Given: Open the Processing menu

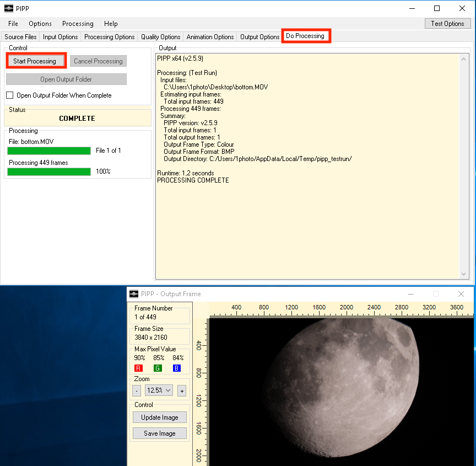Looking at the screenshot, I should click(78, 24).
